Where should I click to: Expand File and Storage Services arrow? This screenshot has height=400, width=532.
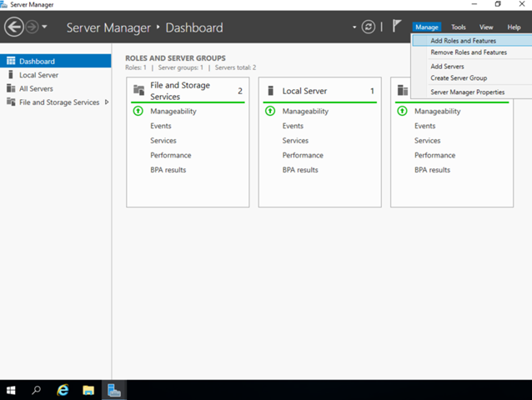(x=107, y=102)
